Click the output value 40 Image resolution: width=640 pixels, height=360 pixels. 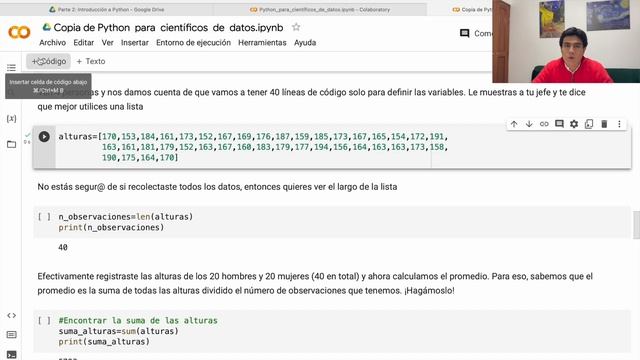tap(63, 247)
